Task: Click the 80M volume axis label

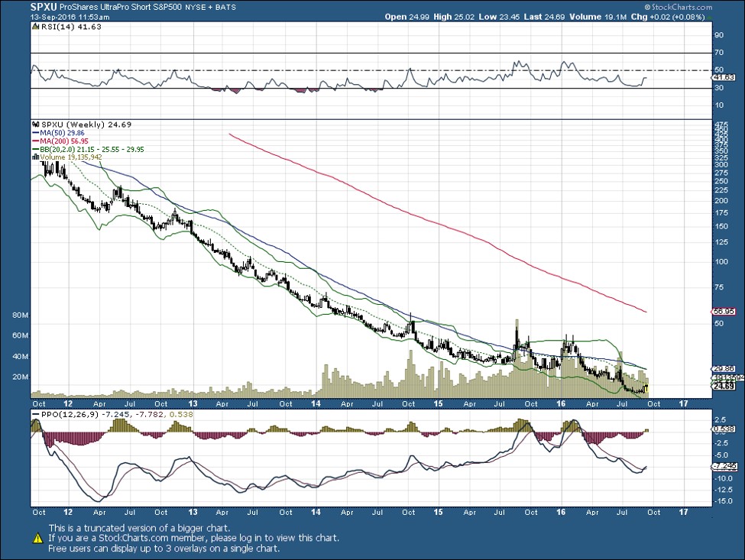Action: (x=21, y=316)
